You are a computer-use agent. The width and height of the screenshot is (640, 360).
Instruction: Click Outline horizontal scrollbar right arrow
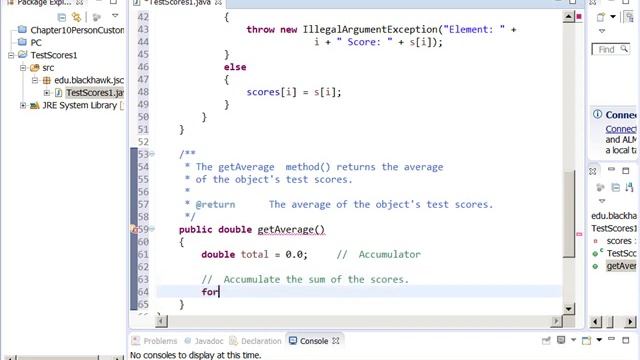point(630,322)
